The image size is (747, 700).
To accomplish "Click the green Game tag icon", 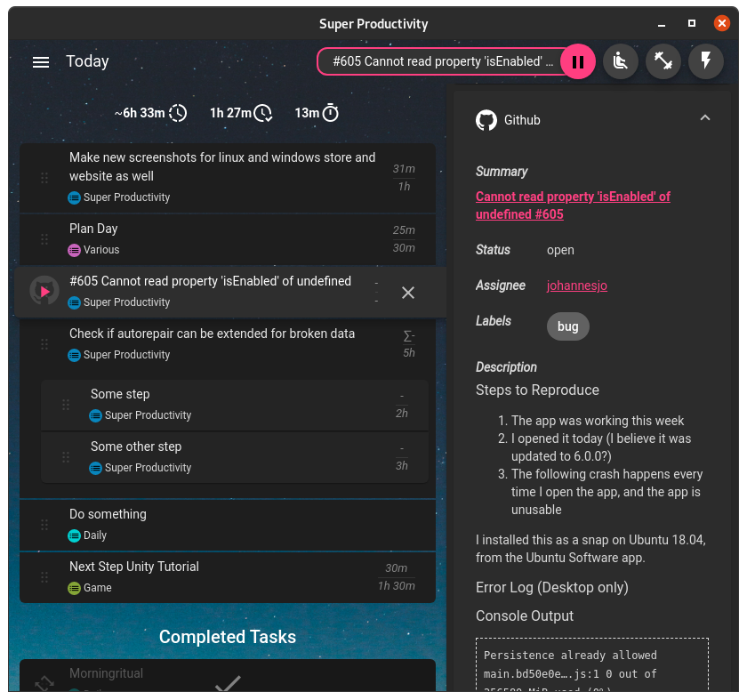I will [74, 588].
